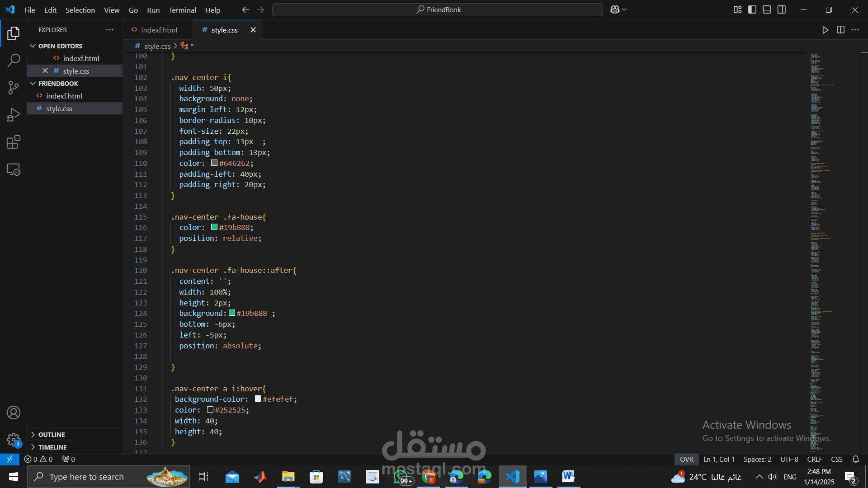The height and width of the screenshot is (488, 868).
Task: Click the Run play icon in editor toolbar
Action: pyautogui.click(x=825, y=30)
